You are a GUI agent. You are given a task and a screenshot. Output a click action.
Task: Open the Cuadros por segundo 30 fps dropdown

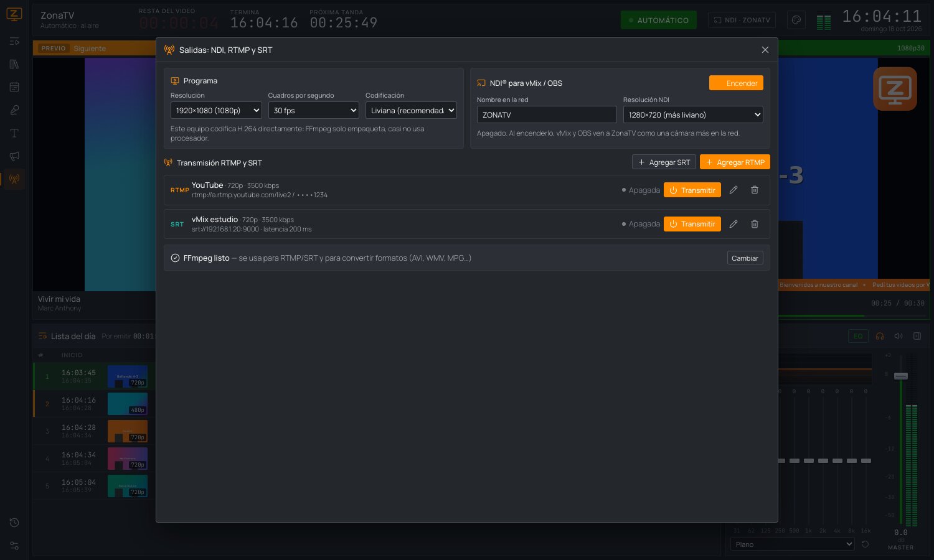[314, 110]
